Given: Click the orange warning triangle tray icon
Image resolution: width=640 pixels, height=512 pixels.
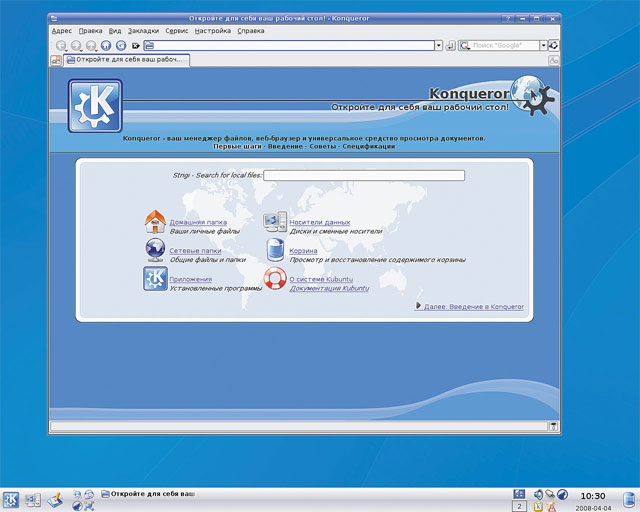Looking at the screenshot, I should coord(551,507).
